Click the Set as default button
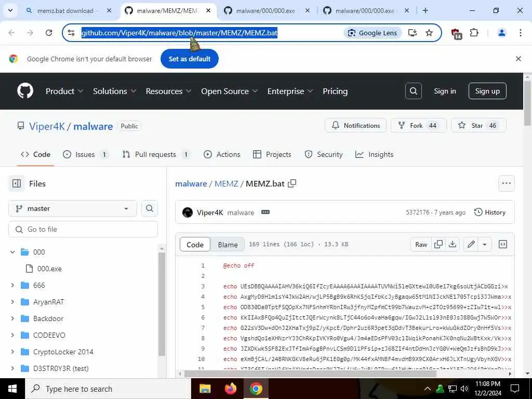Image resolution: width=532 pixels, height=399 pixels. pyautogui.click(x=190, y=59)
